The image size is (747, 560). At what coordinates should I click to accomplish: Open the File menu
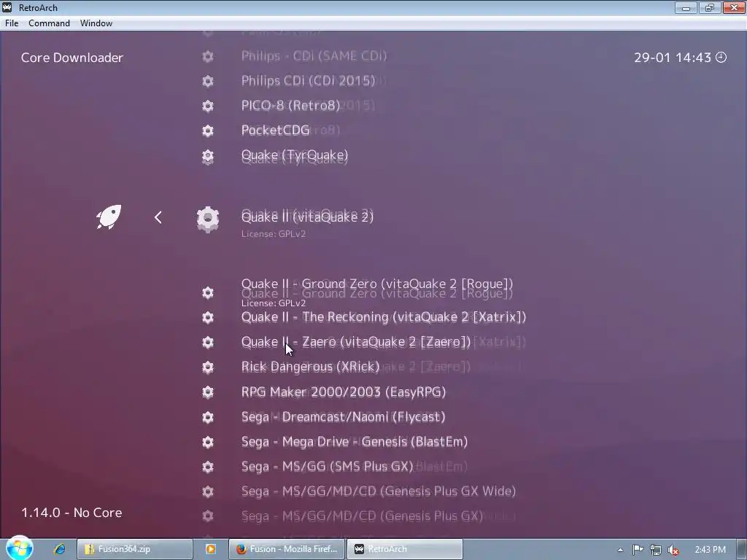12,23
